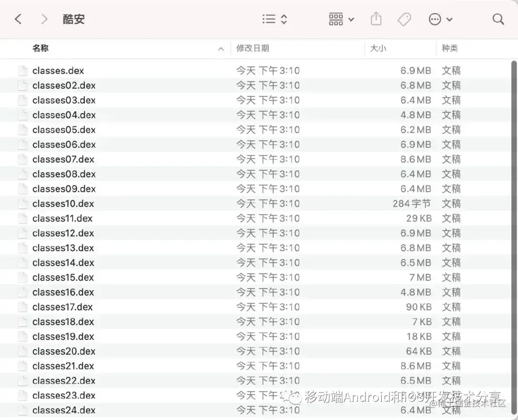Click the file icon of classes19.dex
518x420 pixels.
23,337
